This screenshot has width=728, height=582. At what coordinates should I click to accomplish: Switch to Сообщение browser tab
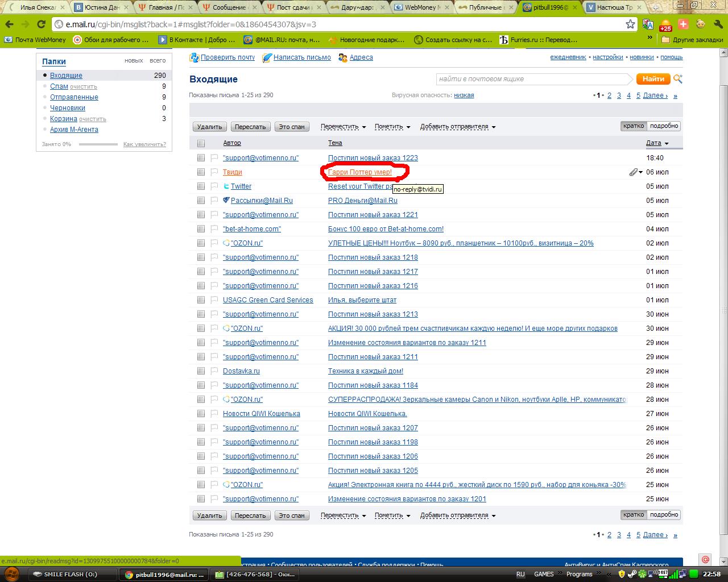229,7
